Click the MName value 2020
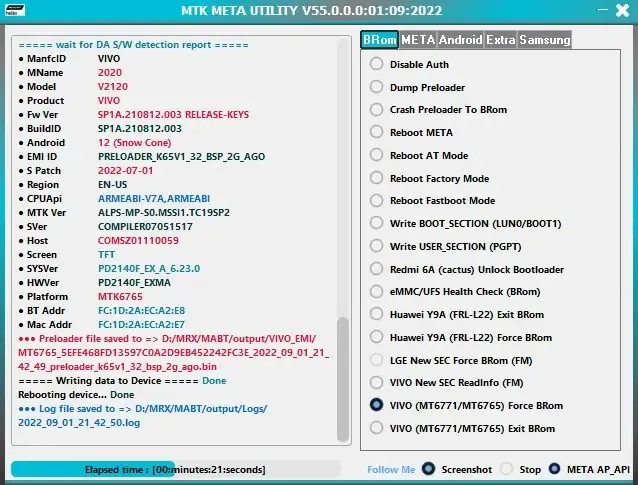 (x=109, y=72)
